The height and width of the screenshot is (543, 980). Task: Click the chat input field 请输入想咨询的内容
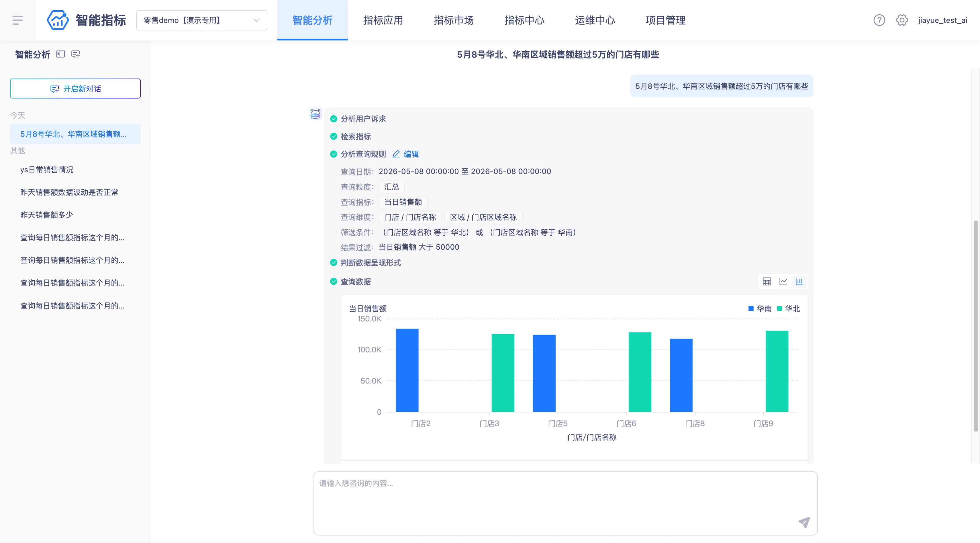[565, 503]
